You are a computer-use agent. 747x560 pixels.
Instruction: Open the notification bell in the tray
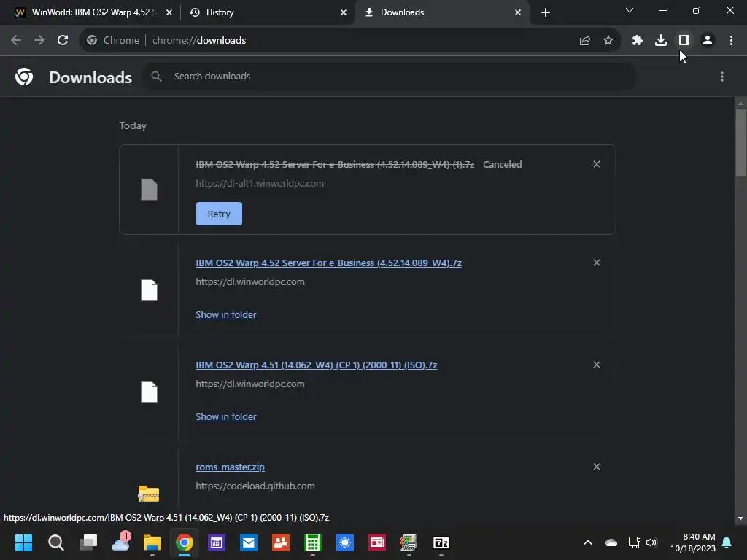click(x=727, y=542)
